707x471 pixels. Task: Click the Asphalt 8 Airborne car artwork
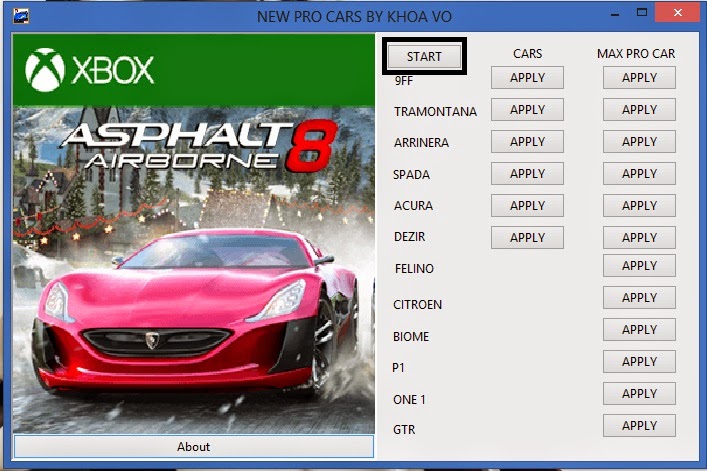[x=193, y=270]
